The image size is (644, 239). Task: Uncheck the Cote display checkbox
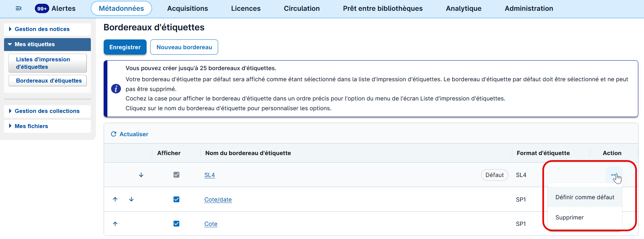click(176, 224)
